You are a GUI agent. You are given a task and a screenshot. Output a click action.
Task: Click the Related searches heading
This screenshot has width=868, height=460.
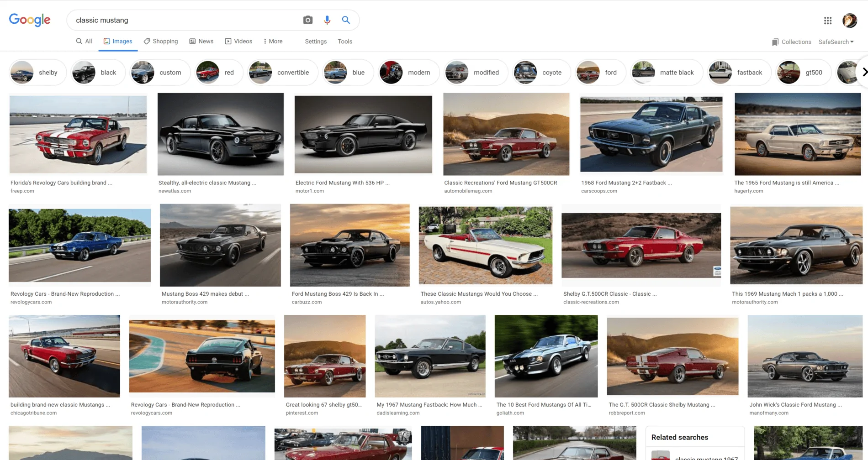(x=680, y=437)
